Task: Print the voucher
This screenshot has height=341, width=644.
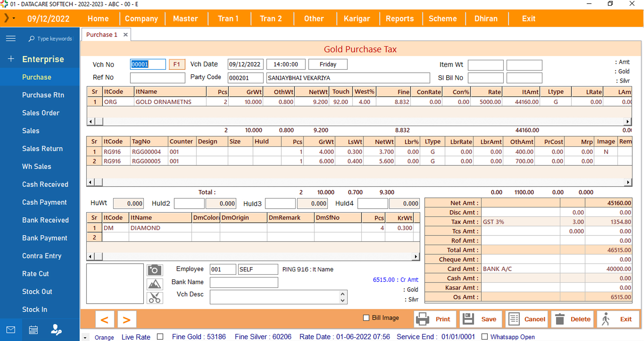Action: [435, 319]
